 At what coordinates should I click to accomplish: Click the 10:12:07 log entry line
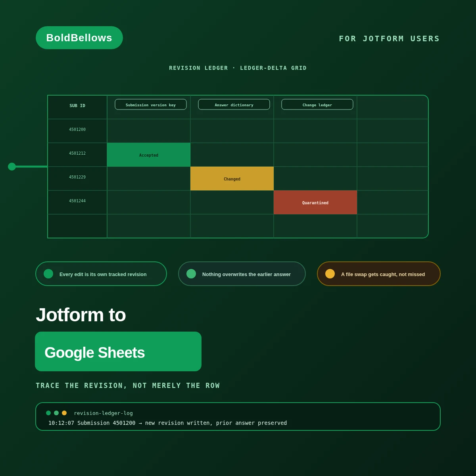click(167, 423)
